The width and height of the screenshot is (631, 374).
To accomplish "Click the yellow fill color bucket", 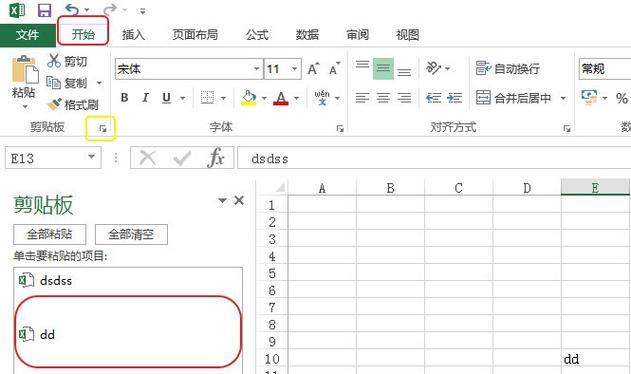I will (x=249, y=98).
